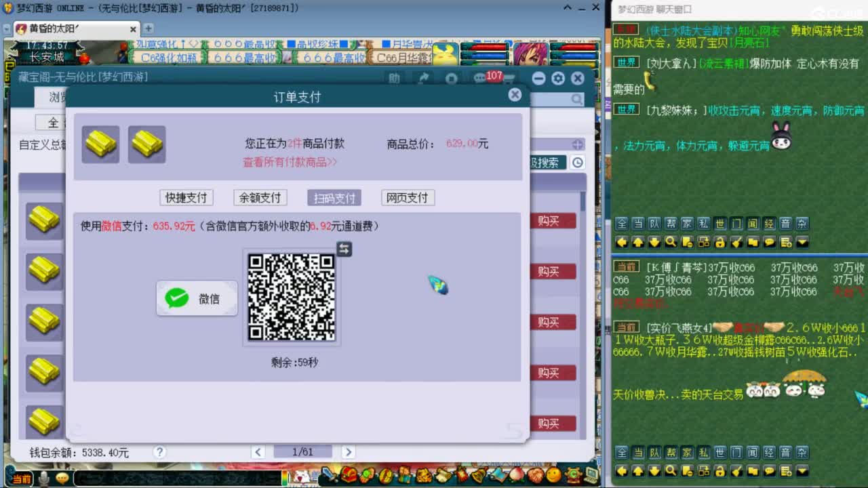Viewport: 868px width, 488px height.
Task: Click down arrow icon in lower current-chat pane toolbar
Action: 654,470
